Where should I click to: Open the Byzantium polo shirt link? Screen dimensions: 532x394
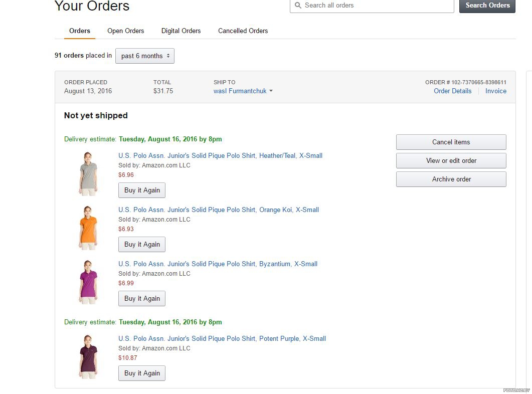(218, 264)
